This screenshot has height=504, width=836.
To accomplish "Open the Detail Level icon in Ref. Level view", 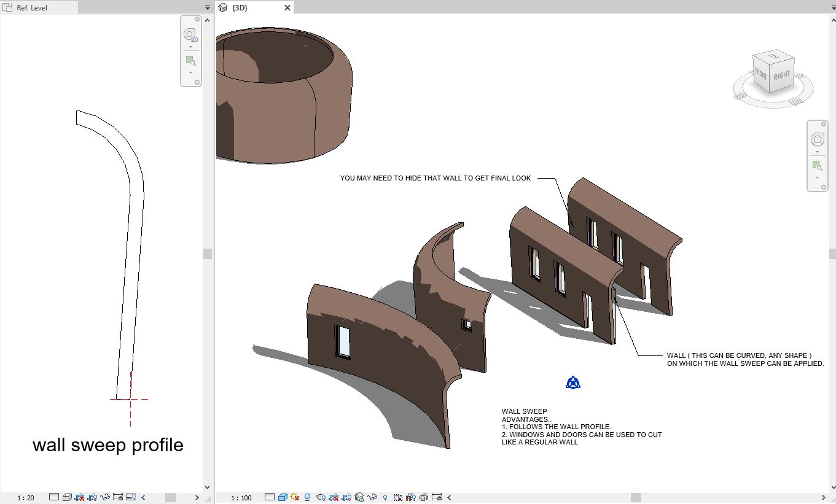I will click(x=54, y=497).
